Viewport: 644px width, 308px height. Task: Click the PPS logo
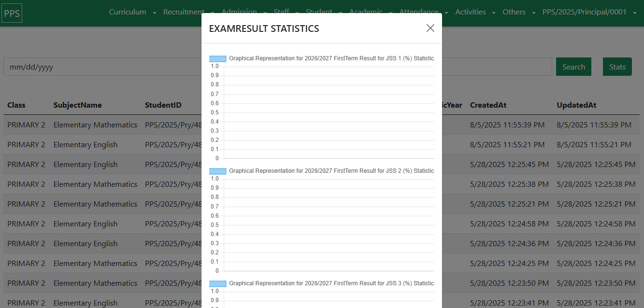coord(12,14)
